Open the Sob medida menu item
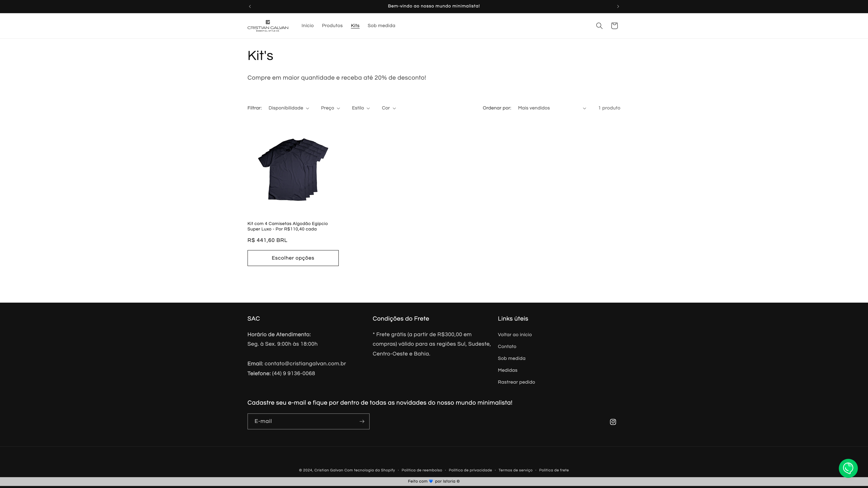 [x=381, y=26]
